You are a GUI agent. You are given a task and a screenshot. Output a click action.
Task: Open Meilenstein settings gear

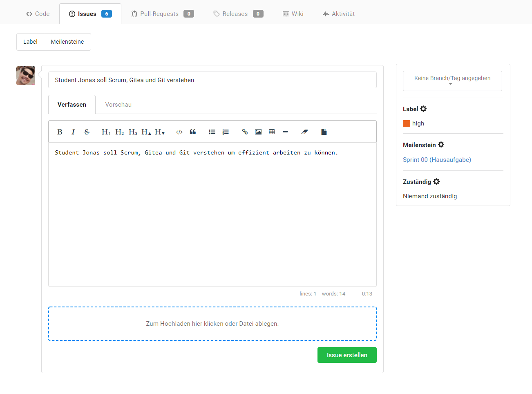coord(441,145)
